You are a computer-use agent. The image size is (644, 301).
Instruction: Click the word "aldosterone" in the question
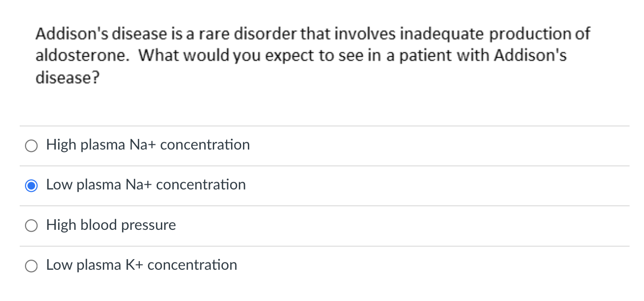tap(82, 56)
